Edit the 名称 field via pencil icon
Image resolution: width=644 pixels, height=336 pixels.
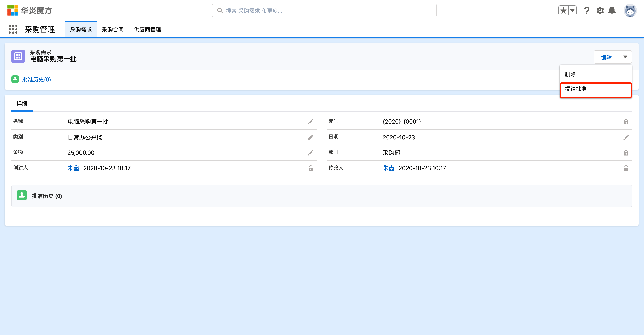pyautogui.click(x=310, y=122)
